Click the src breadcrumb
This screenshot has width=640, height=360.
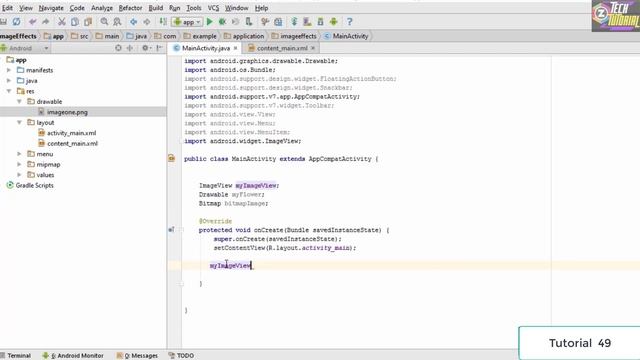click(80, 36)
